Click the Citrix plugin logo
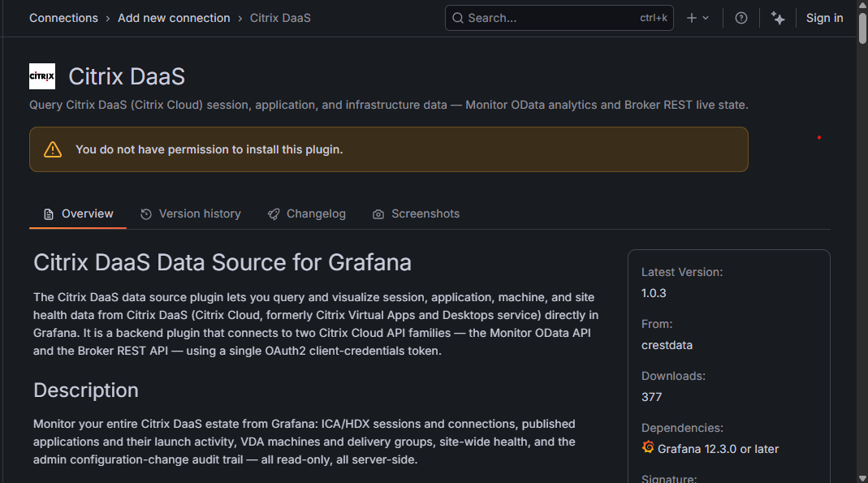Viewport: 868px width, 483px height. [x=42, y=76]
